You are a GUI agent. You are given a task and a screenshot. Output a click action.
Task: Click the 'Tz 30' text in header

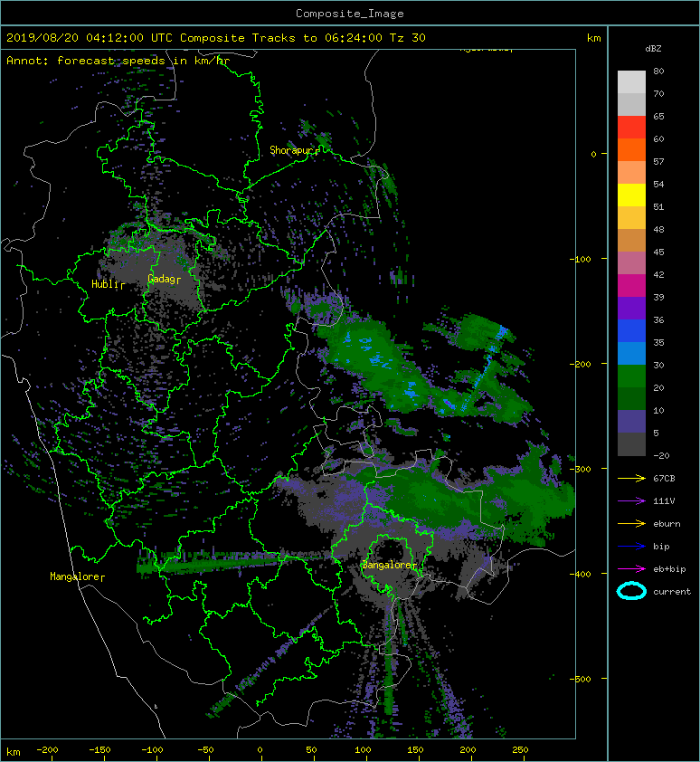click(408, 38)
